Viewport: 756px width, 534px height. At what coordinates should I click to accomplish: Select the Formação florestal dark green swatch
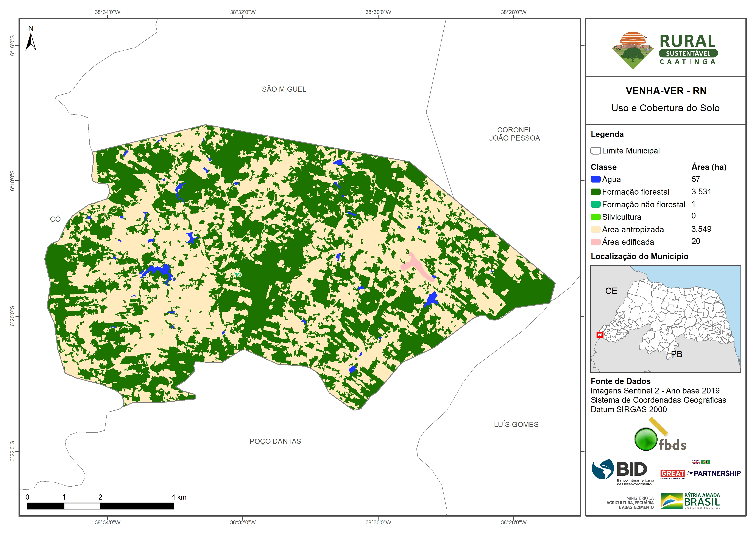(x=595, y=192)
